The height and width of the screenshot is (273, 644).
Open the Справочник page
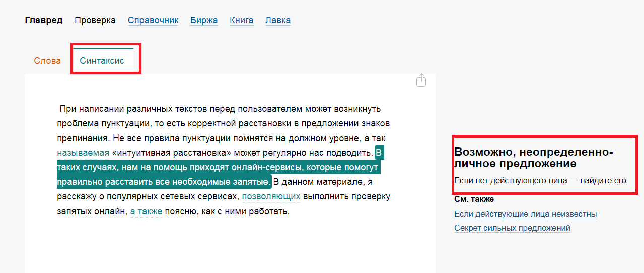(153, 20)
